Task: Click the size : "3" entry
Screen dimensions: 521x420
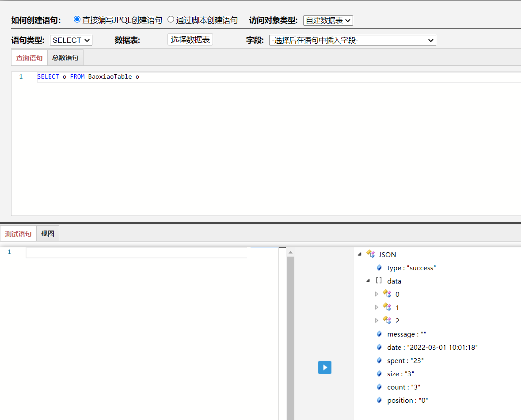Action: (x=400, y=374)
